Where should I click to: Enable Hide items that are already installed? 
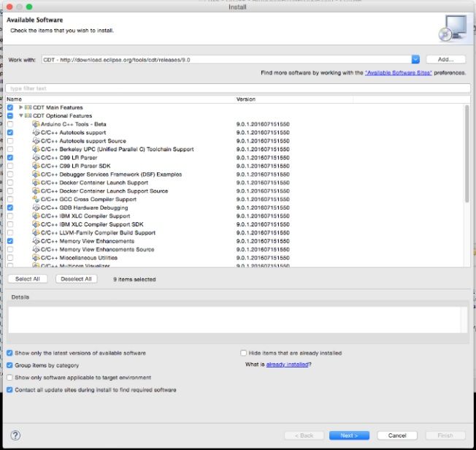(243, 353)
